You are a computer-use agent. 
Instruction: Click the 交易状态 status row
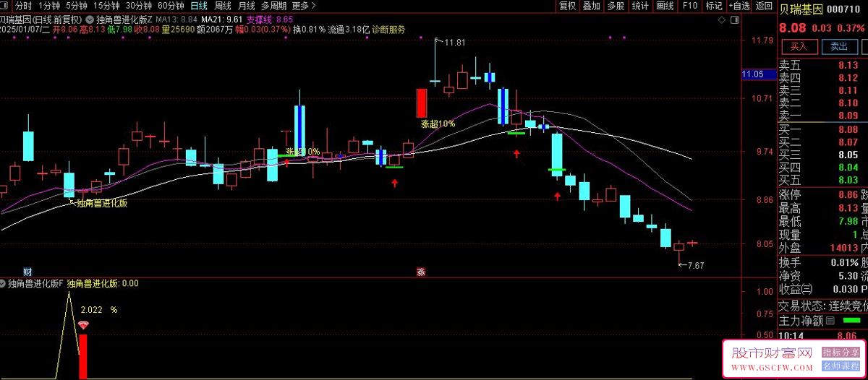[x=822, y=306]
